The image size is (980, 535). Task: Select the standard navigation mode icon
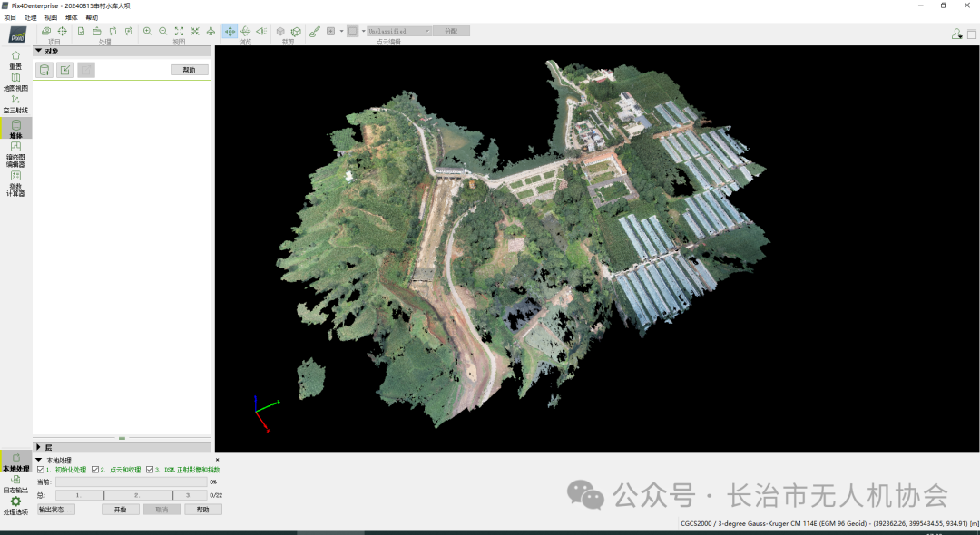pos(230,31)
